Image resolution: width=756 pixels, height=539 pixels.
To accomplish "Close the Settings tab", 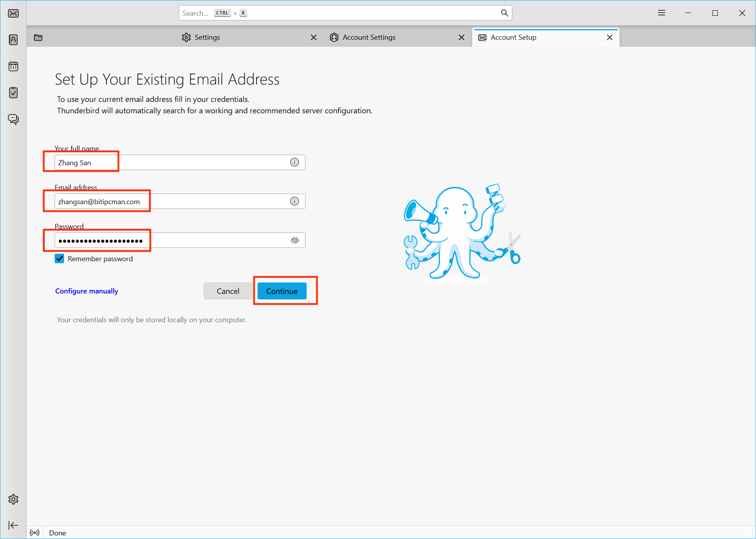I will click(x=314, y=37).
